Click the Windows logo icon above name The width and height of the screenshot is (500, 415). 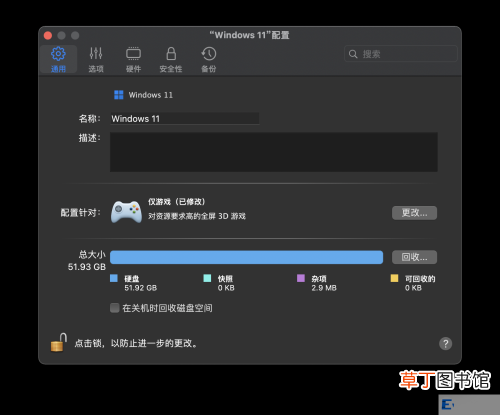pos(119,95)
